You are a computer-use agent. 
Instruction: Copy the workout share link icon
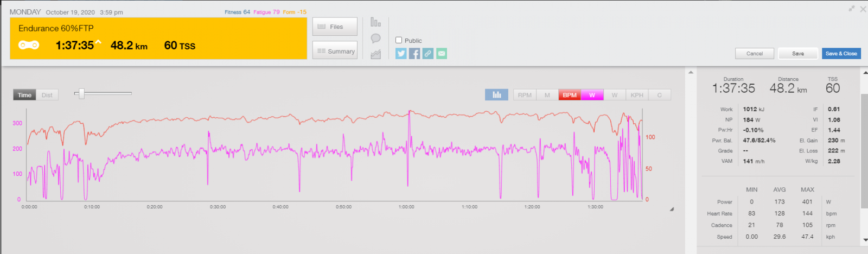[428, 54]
